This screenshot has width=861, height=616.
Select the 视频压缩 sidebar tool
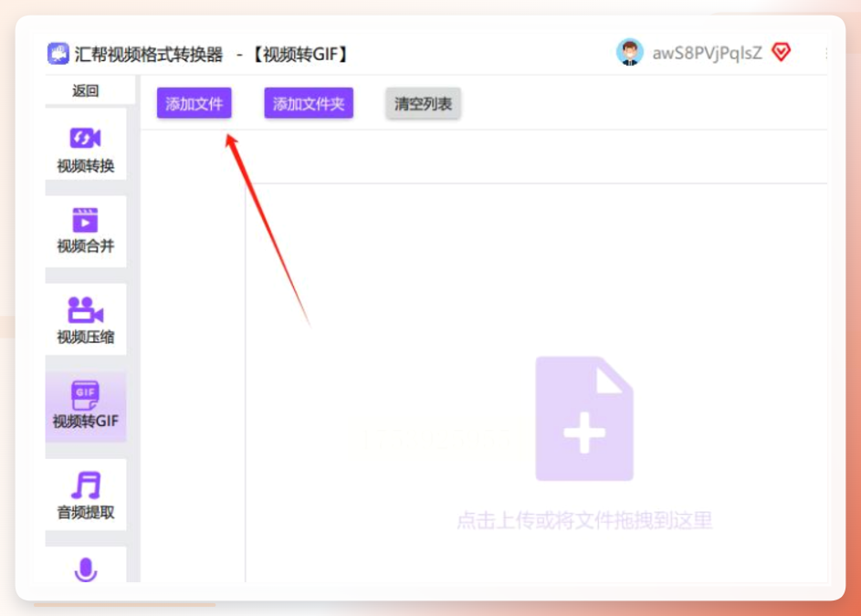[x=86, y=319]
